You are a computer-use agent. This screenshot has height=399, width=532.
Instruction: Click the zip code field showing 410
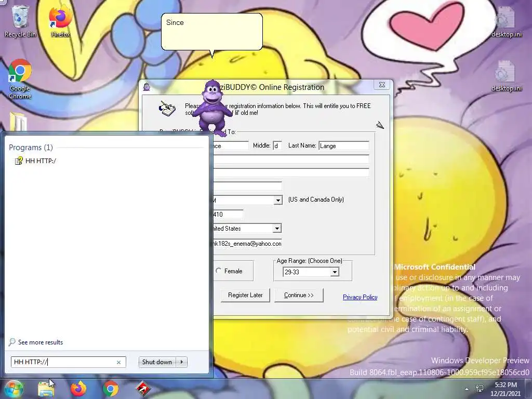[228, 215]
